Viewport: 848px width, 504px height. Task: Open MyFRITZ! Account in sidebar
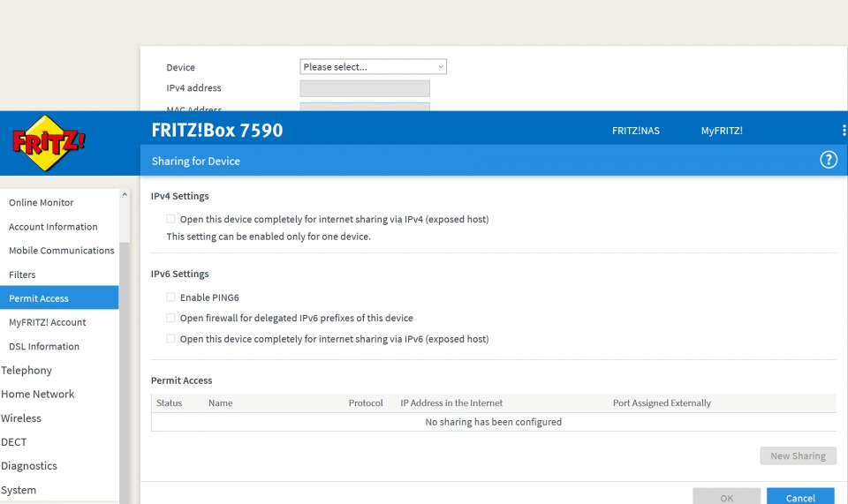point(47,322)
